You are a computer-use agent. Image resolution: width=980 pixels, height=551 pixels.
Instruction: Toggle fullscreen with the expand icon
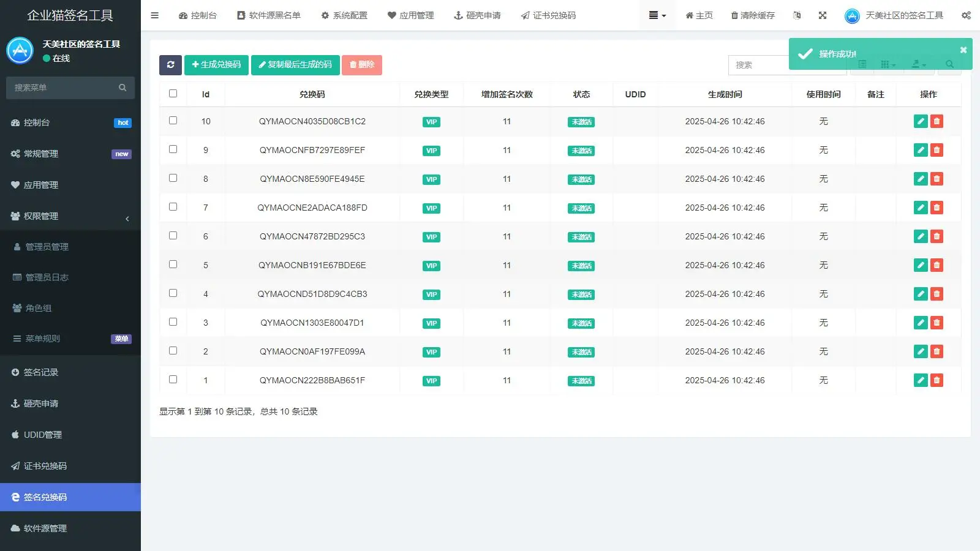[x=823, y=15]
